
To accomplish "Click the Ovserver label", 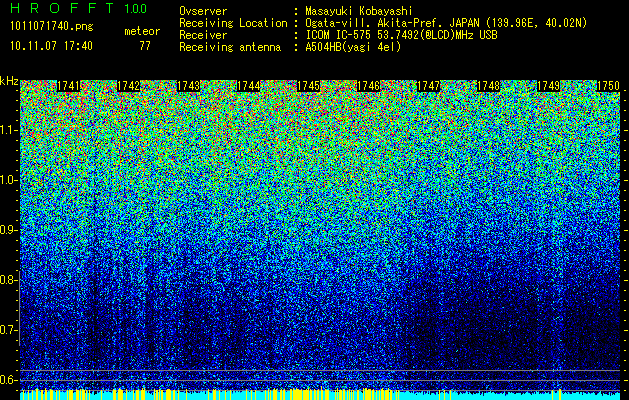I will pyautogui.click(x=203, y=11).
